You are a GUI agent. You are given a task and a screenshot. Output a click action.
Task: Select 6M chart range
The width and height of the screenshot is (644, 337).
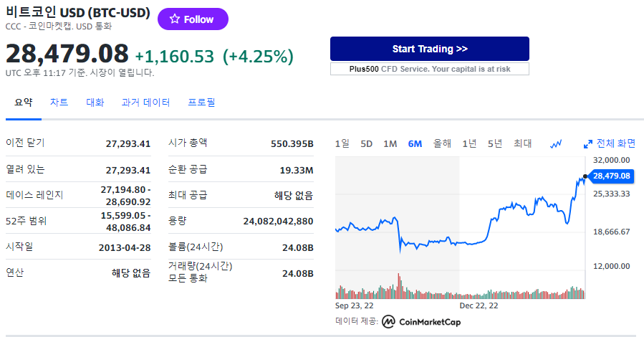415,144
